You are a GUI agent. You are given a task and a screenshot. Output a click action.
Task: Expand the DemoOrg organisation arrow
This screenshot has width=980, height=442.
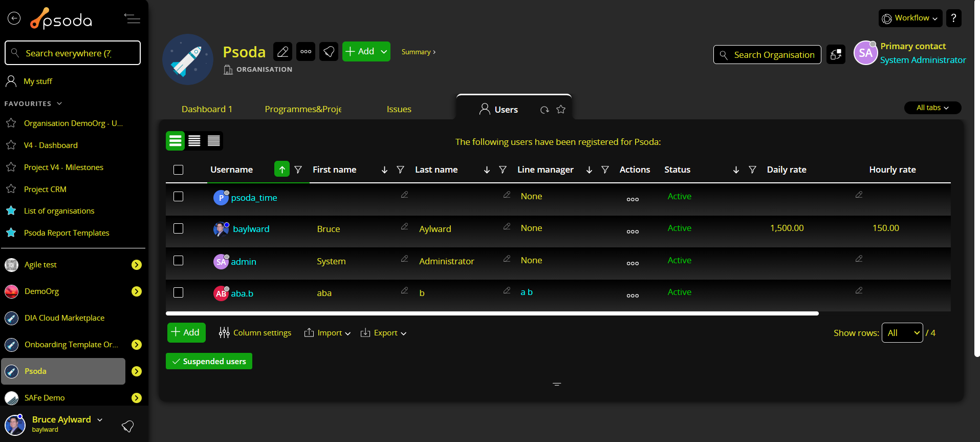click(x=137, y=291)
